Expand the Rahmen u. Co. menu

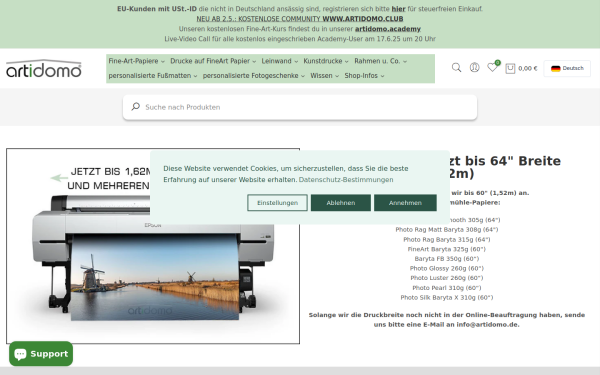pyautogui.click(x=380, y=61)
